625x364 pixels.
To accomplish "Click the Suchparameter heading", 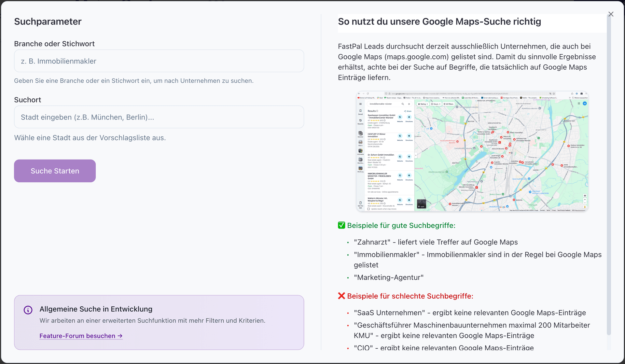I will click(x=48, y=21).
